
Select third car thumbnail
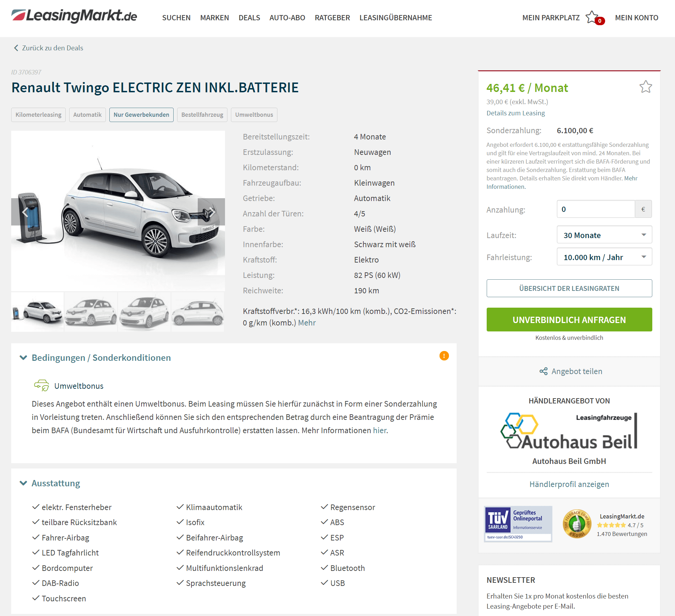point(144,311)
